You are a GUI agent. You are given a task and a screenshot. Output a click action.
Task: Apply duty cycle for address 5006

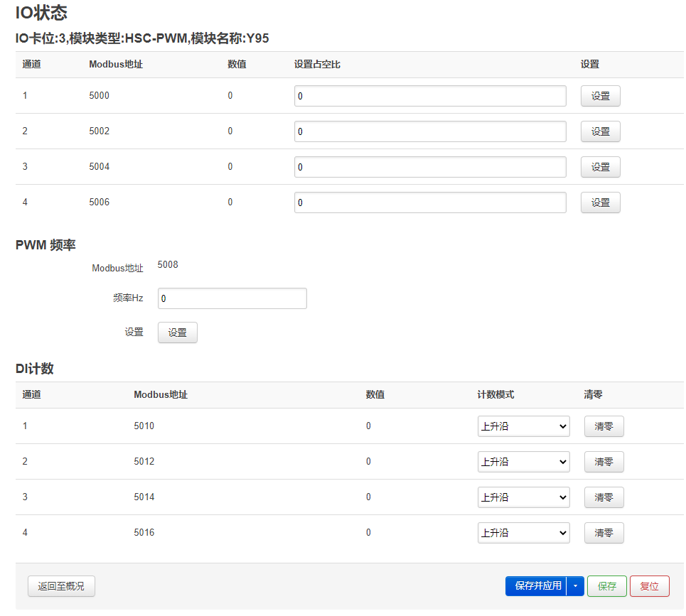point(600,202)
